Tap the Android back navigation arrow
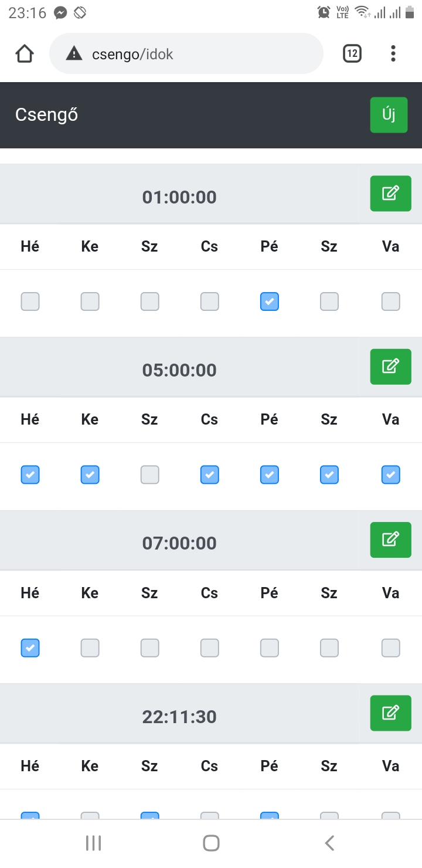Image resolution: width=422 pixels, height=868 pixels. pyautogui.click(x=329, y=843)
